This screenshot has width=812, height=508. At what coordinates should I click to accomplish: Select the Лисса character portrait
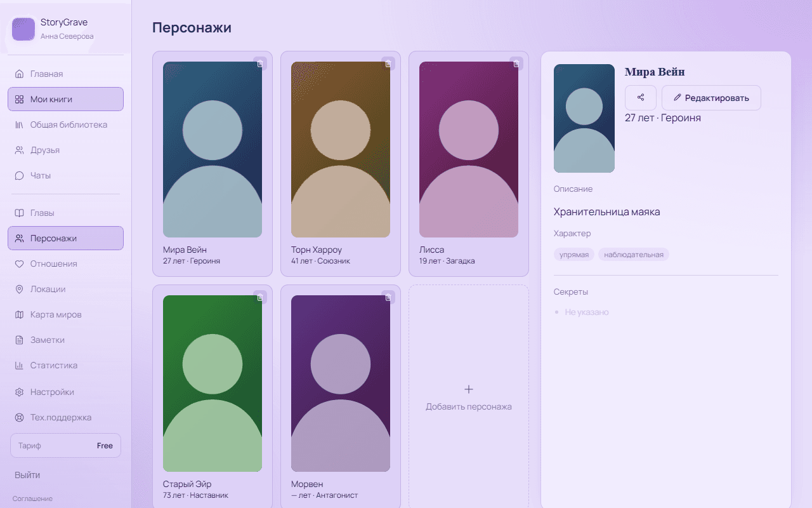pos(469,149)
